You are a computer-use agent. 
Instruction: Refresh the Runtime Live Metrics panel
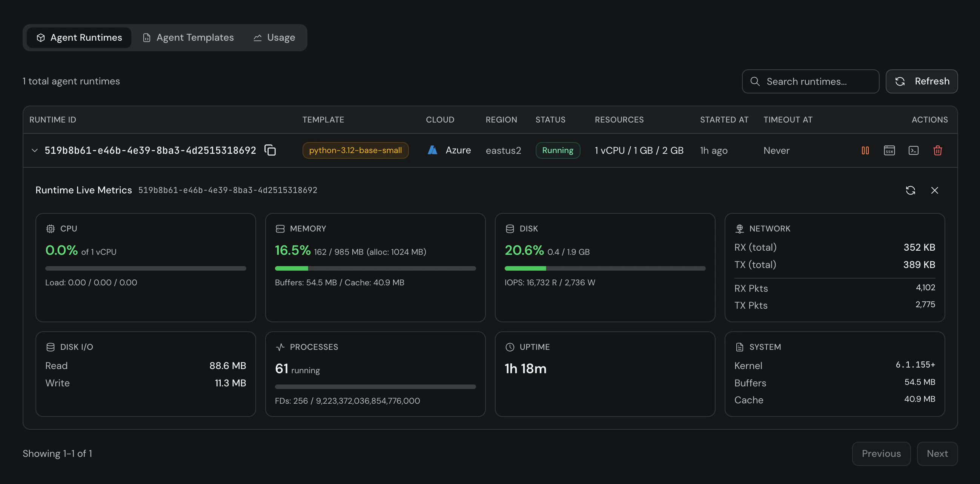[x=911, y=190]
